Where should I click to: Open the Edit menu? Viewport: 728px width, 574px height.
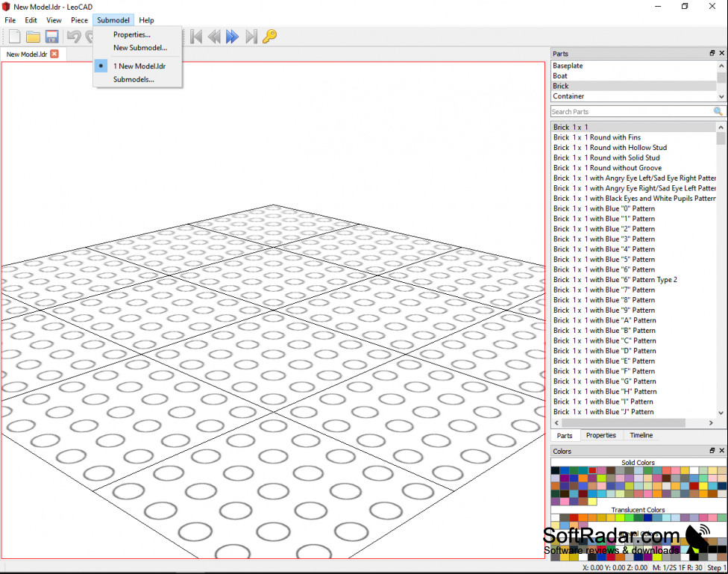[31, 20]
